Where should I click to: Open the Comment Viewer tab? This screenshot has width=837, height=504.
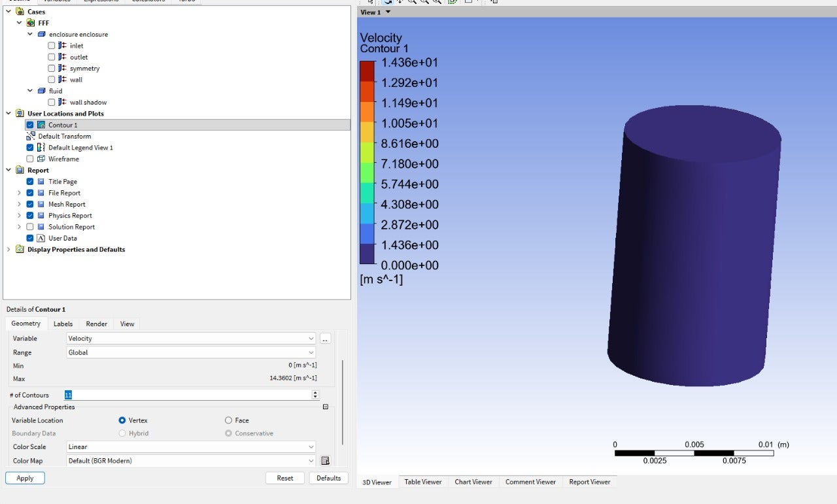(530, 482)
